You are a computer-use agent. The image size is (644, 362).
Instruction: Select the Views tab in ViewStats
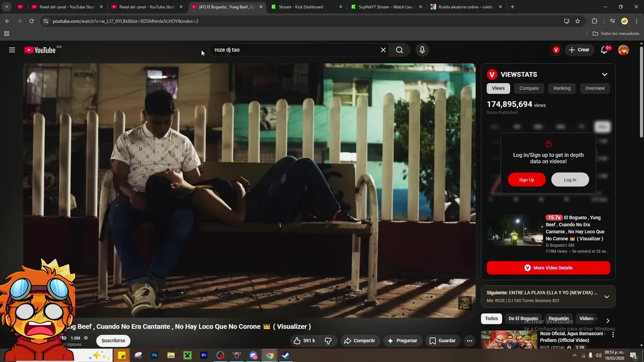point(498,88)
